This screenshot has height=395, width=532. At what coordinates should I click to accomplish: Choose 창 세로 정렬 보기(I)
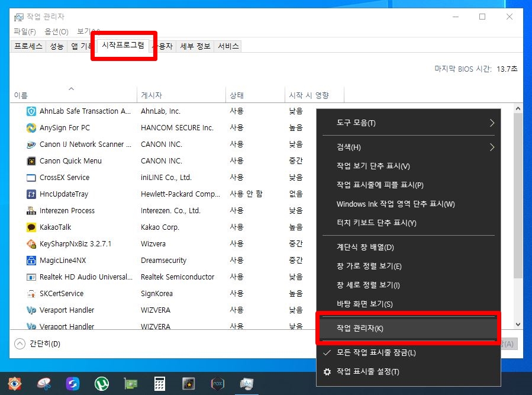pos(408,285)
